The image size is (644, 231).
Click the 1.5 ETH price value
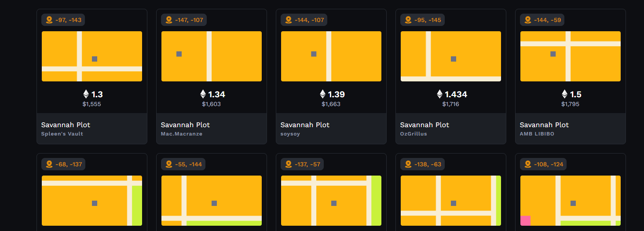click(x=576, y=94)
